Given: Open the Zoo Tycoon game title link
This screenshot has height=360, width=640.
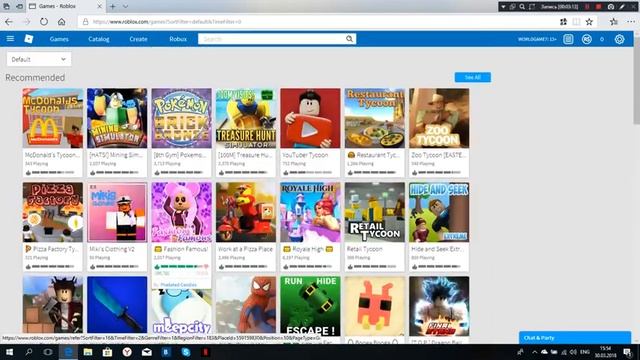Looking at the screenshot, I should point(438,155).
